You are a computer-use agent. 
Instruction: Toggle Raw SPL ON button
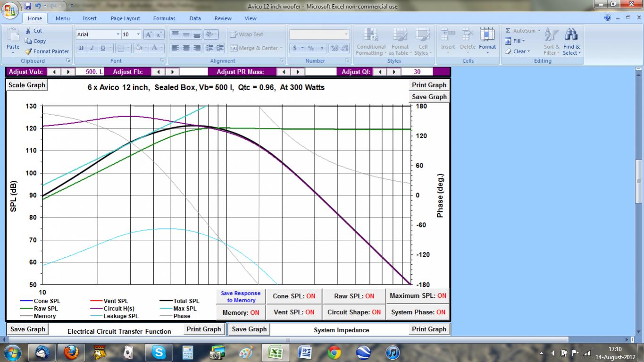354,296
